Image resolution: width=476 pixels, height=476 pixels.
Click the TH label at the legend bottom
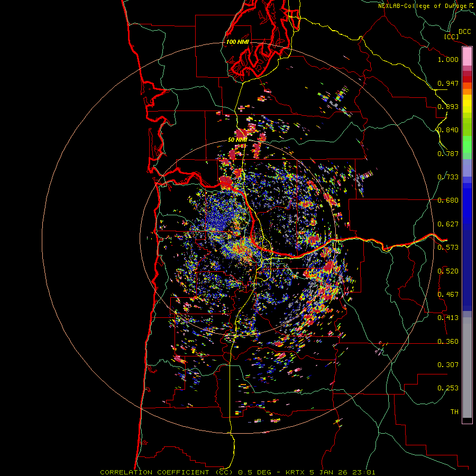454,412
